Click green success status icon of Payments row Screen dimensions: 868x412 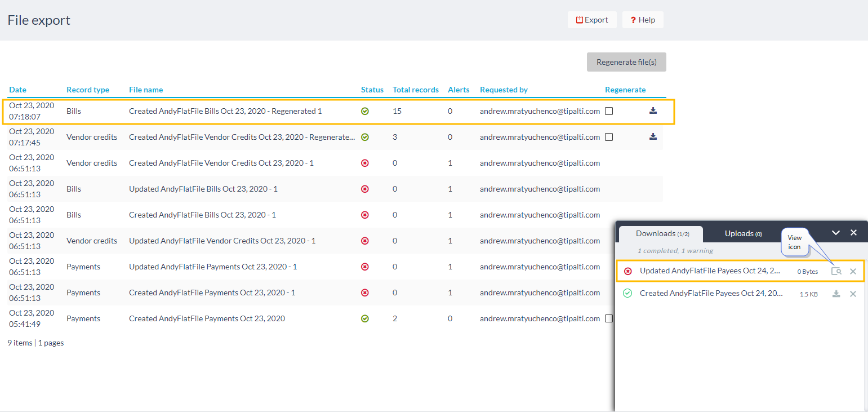(364, 318)
